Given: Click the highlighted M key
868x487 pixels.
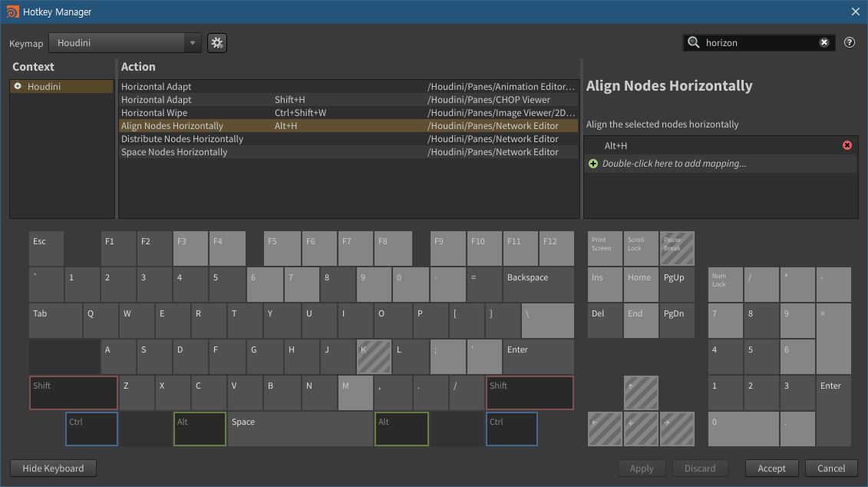Looking at the screenshot, I should (x=355, y=393).
